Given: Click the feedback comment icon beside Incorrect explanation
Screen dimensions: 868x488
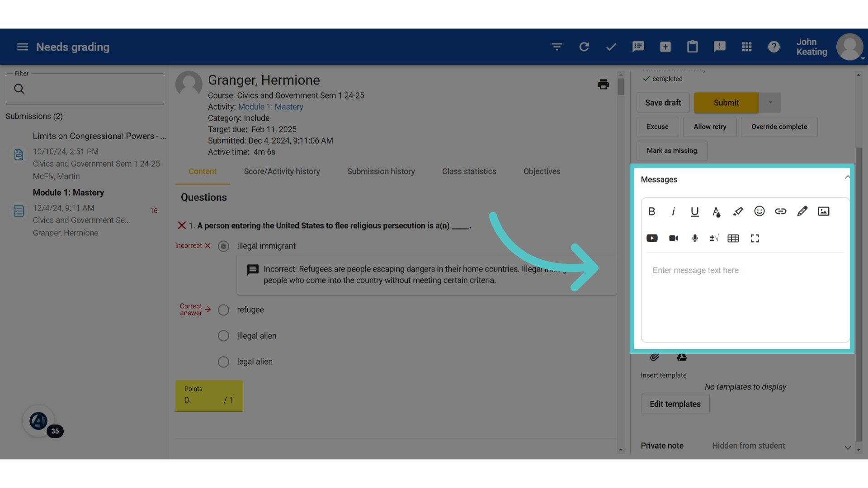Looking at the screenshot, I should point(253,270).
